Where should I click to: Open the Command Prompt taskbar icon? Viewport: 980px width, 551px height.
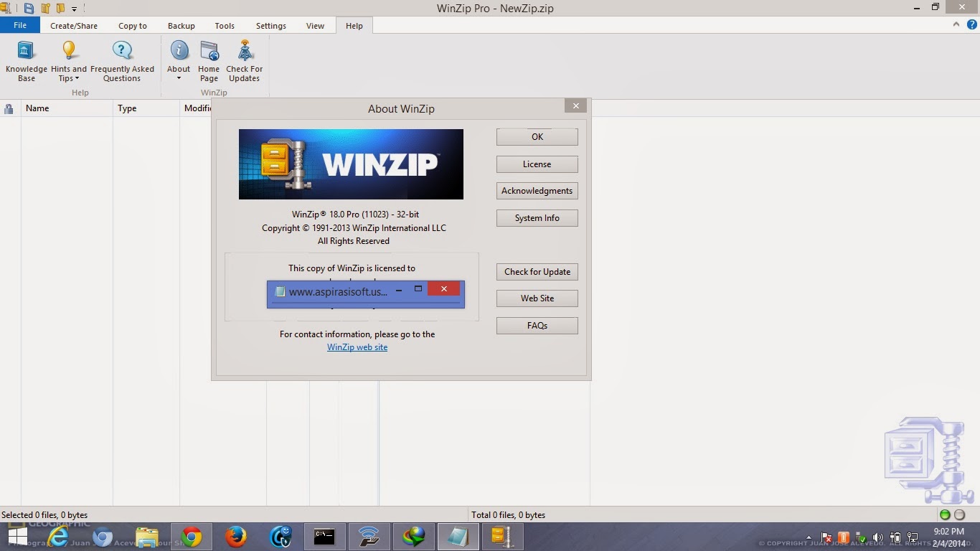tap(324, 537)
